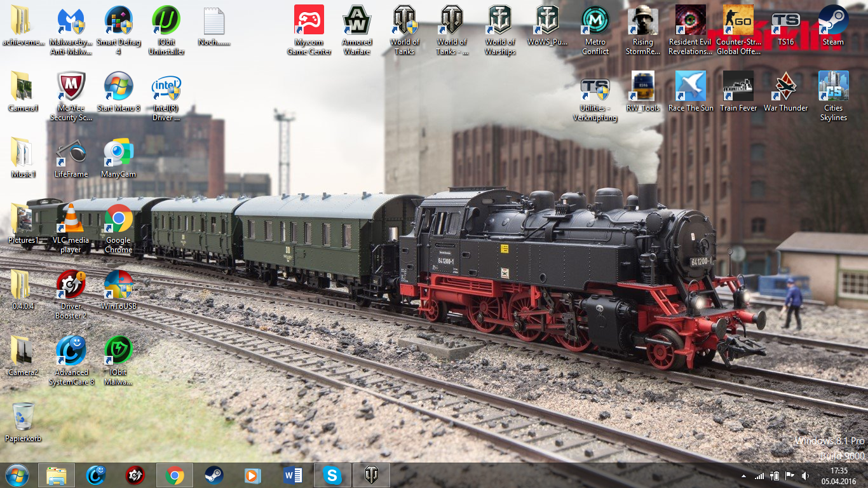This screenshot has height=488, width=868.
Task: Click the taskbar clock showing 17:35
Action: pos(839,475)
